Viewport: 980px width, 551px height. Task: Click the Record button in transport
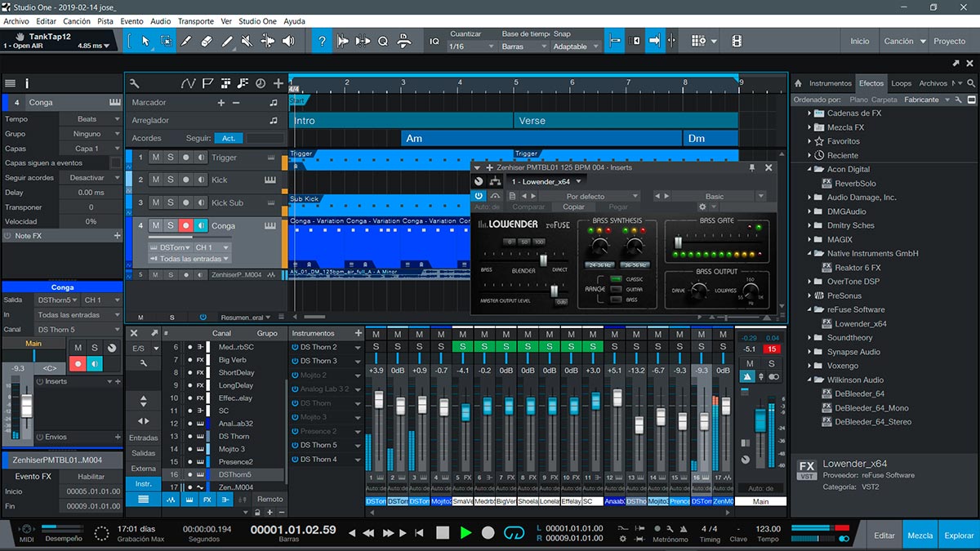(x=488, y=533)
